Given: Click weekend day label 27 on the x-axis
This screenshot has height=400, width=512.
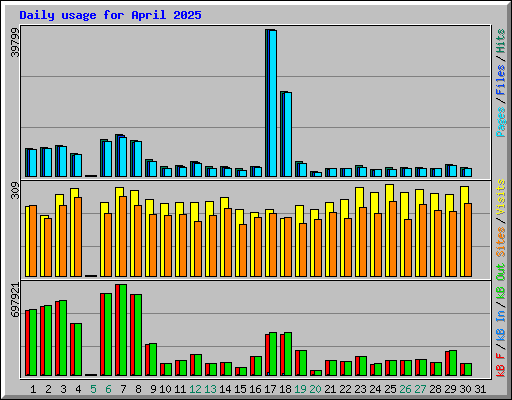Looking at the screenshot, I should pos(420,389).
